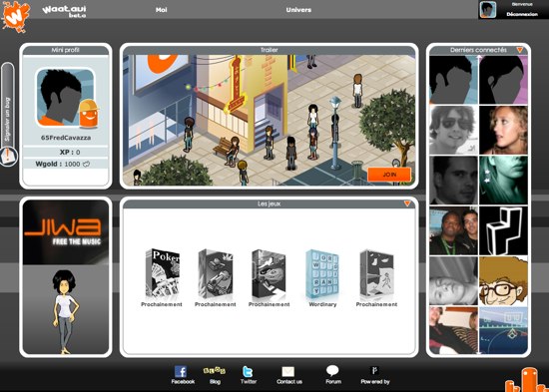Click the trailer isometric street scene
The width and height of the screenshot is (549, 392).
269,120
